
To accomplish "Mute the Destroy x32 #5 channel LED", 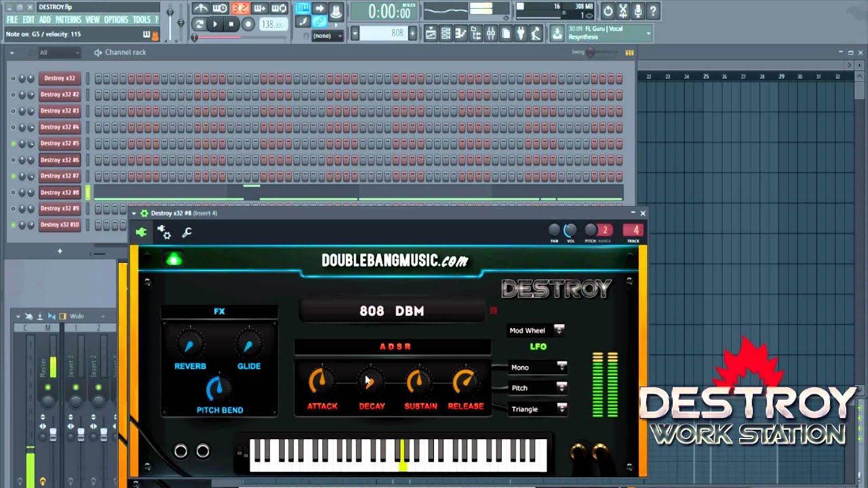I will point(13,144).
